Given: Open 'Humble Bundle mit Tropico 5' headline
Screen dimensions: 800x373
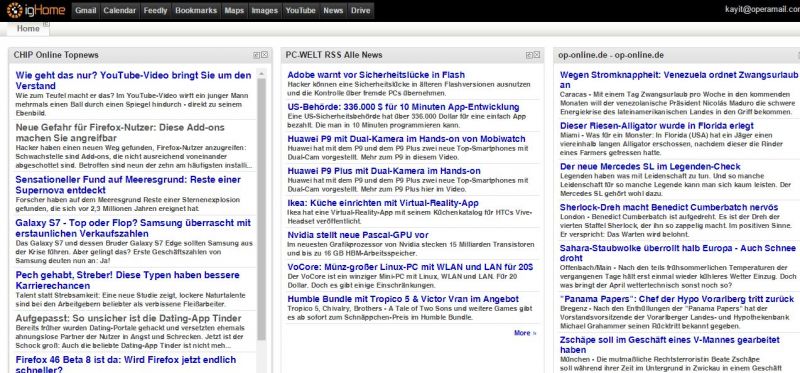Looking at the screenshot, I should (403, 299).
